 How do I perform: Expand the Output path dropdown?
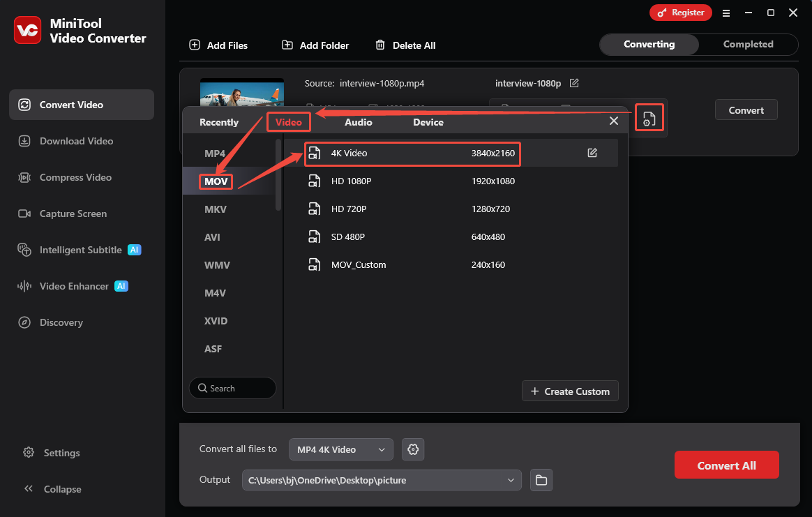point(381,480)
